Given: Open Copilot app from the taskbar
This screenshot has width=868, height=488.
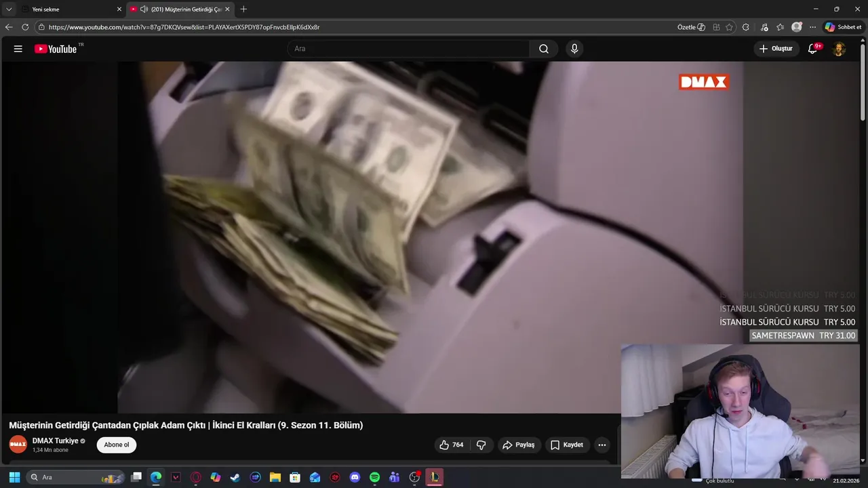Looking at the screenshot, I should (216, 477).
